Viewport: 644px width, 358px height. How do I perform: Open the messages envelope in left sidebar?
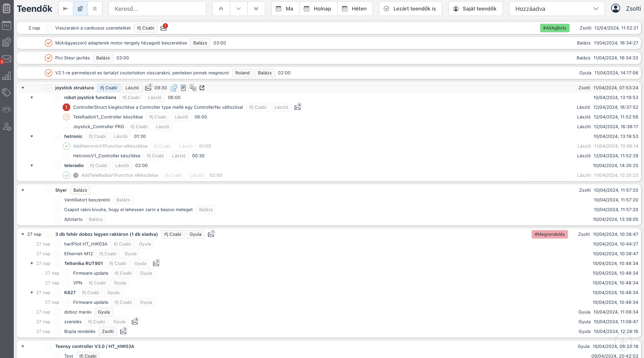click(x=7, y=59)
